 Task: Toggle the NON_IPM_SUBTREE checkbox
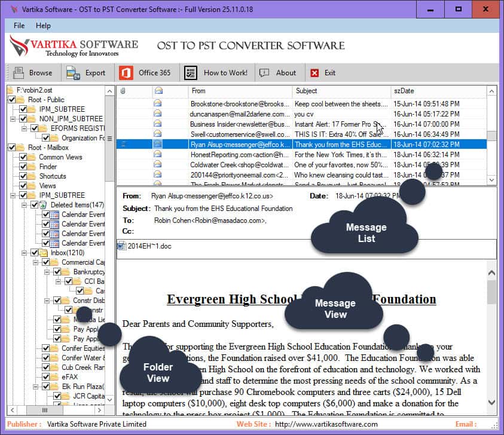[23, 119]
